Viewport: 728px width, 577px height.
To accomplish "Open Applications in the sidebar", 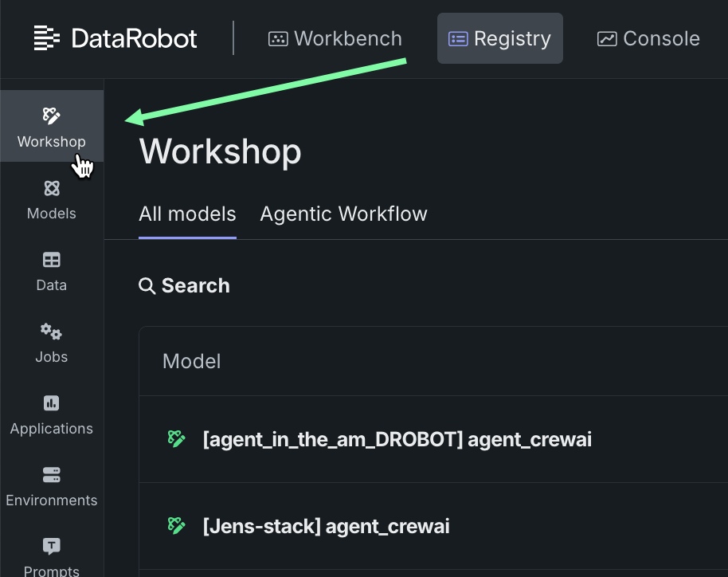I will point(52,414).
